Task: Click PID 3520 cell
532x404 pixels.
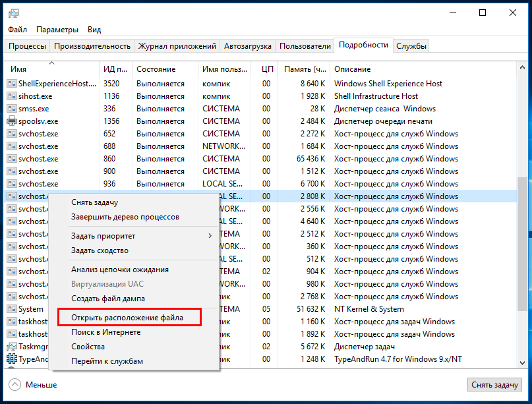Action: pos(111,84)
